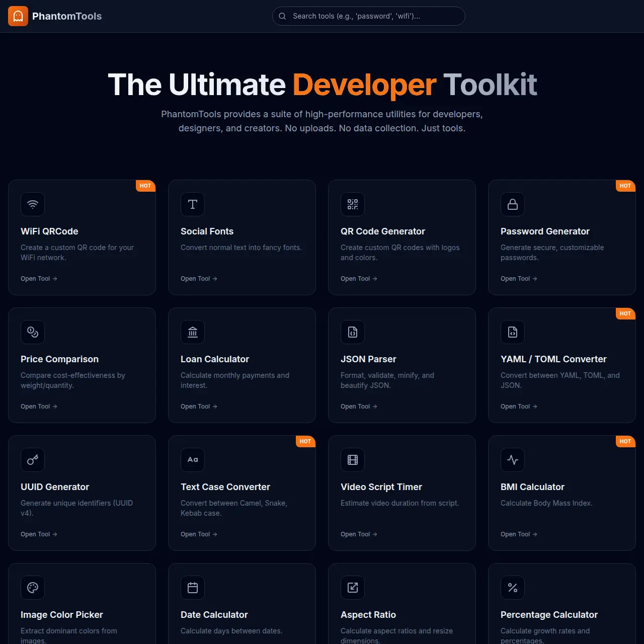Click the YAML / TOML Converter file icon
Image resolution: width=644 pixels, height=644 pixels.
click(513, 332)
